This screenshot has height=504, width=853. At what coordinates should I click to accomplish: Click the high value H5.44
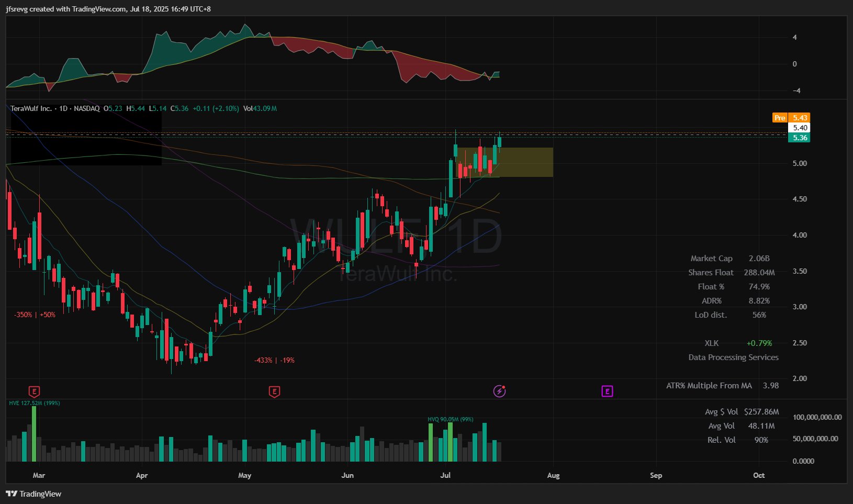(x=136, y=108)
